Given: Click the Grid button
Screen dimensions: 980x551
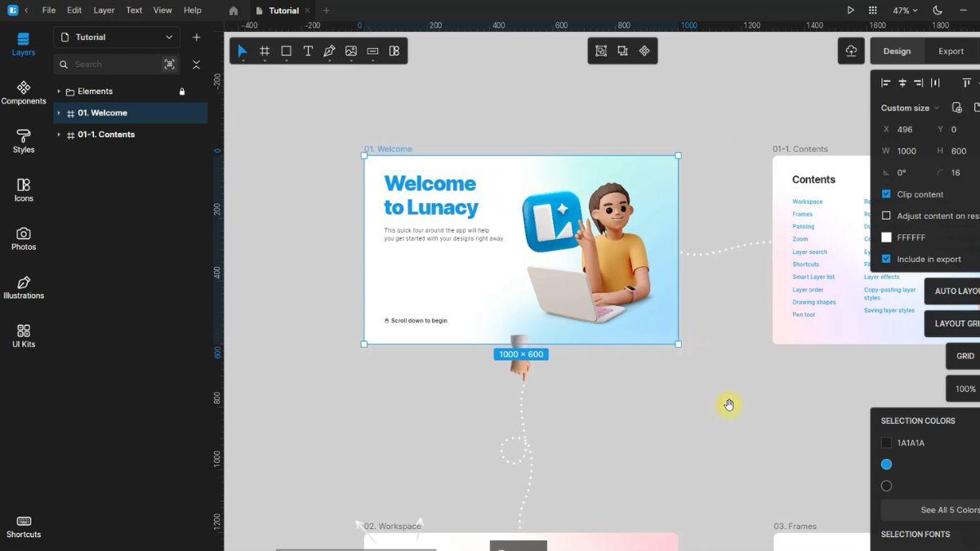Looking at the screenshot, I should click(964, 356).
